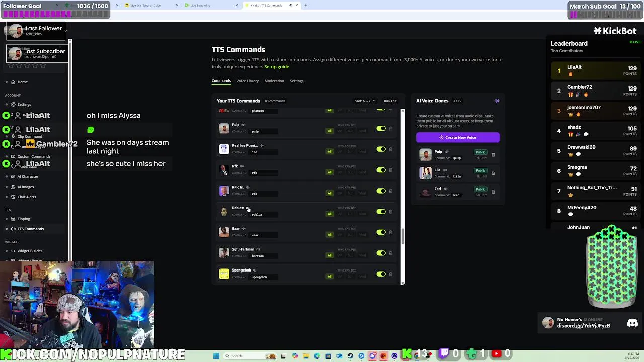
Task: Disable the Roblox command toggle
Action: 381,212
